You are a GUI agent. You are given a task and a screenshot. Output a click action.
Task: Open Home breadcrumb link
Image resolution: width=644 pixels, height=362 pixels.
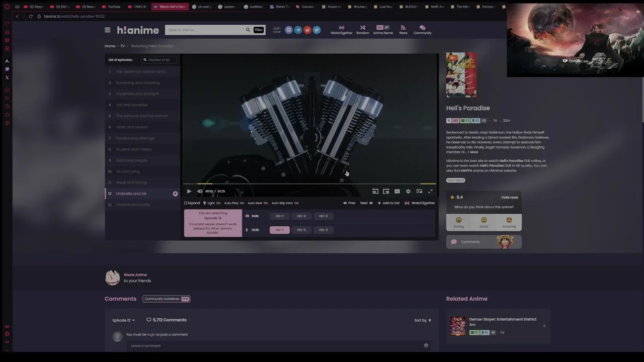[110, 46]
